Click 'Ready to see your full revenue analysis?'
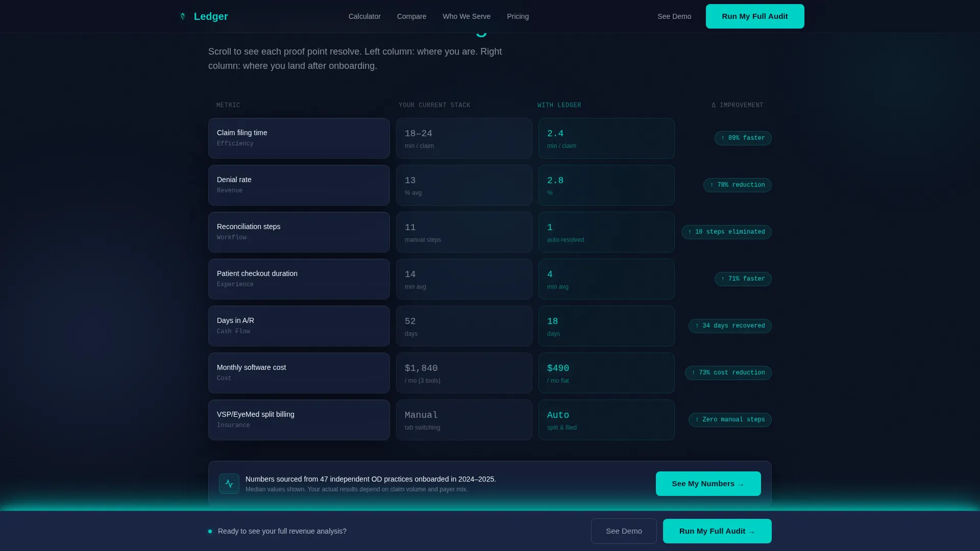Screen dimensions: 980x551 click(282, 531)
